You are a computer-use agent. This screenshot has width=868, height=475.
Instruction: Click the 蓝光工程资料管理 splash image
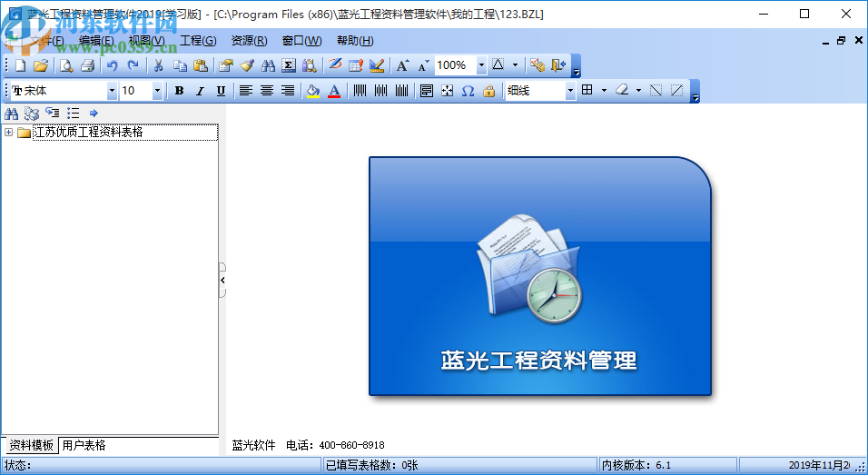[x=539, y=276]
